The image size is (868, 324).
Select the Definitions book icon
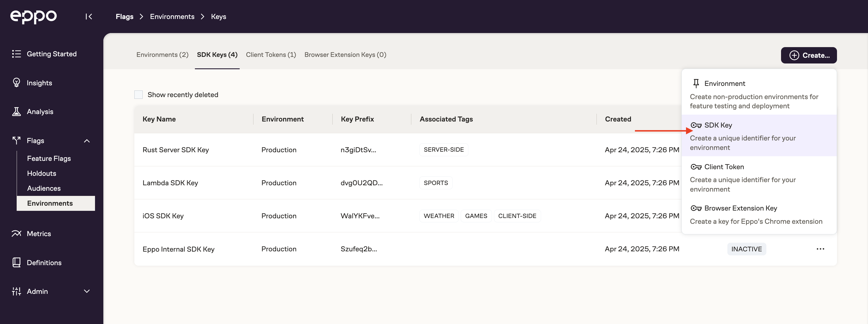click(17, 262)
